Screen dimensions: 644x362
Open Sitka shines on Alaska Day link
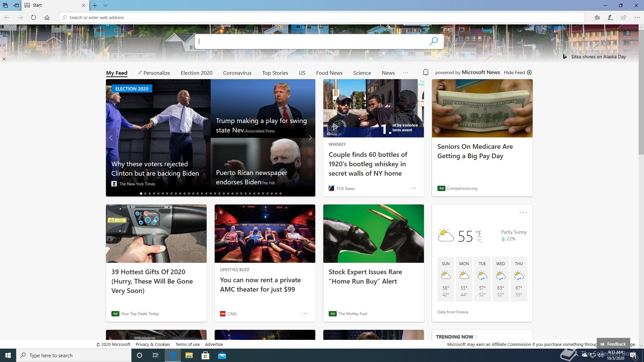click(598, 57)
